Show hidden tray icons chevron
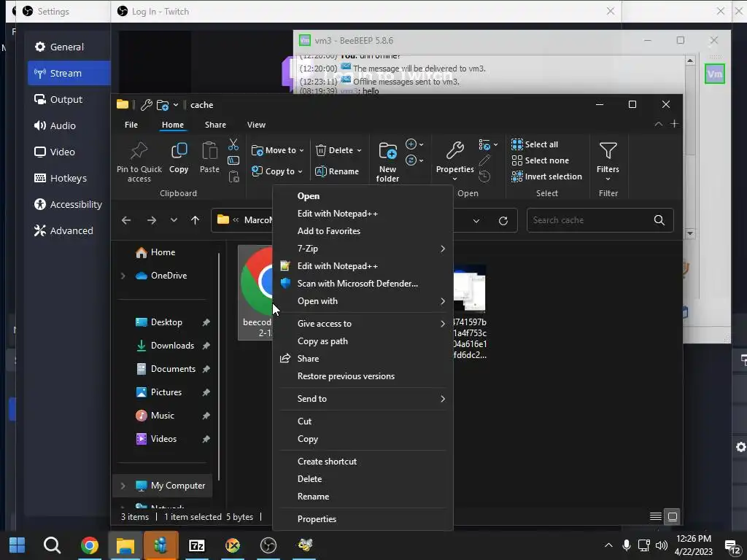This screenshot has width=747, height=560. (608, 545)
